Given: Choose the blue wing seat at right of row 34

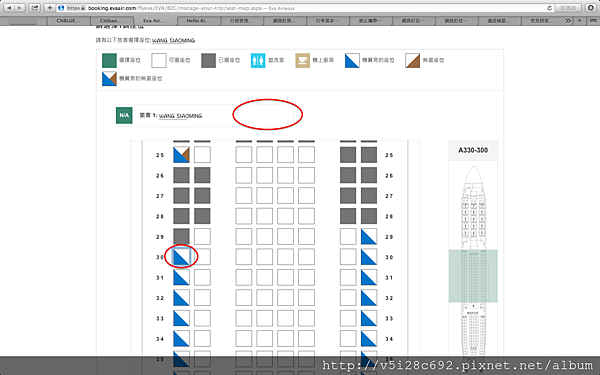Looking at the screenshot, I should pyautogui.click(x=369, y=339).
